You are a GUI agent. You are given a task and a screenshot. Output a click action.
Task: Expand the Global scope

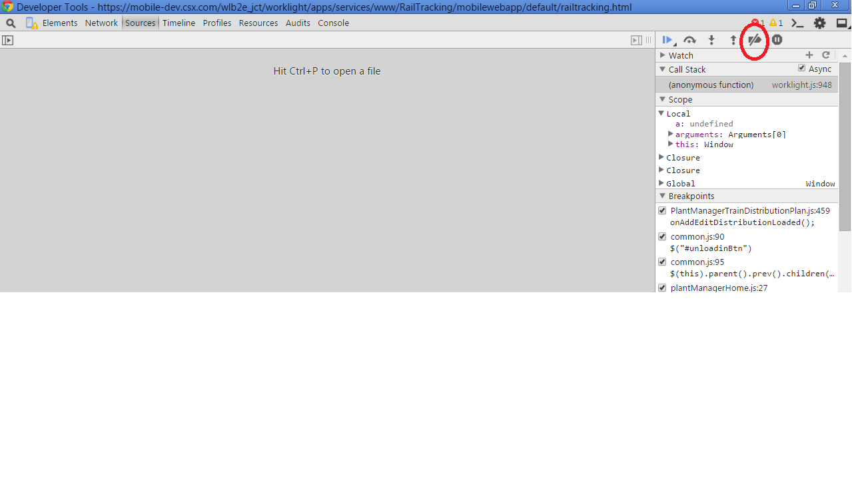coord(661,183)
